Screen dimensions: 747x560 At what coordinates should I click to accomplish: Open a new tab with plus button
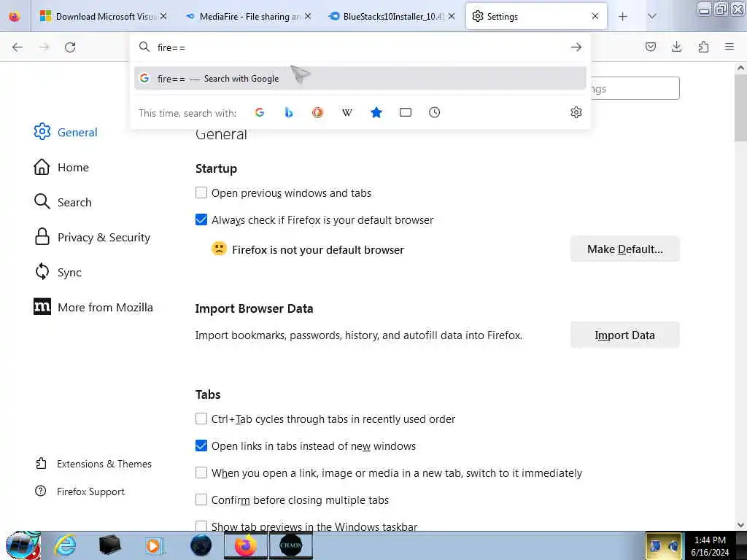point(623,17)
